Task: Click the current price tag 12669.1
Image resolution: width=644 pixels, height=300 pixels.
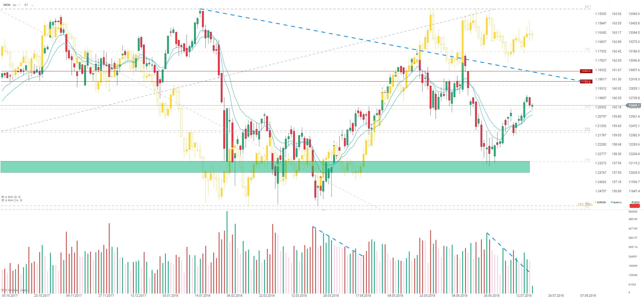Action: [x=634, y=105]
